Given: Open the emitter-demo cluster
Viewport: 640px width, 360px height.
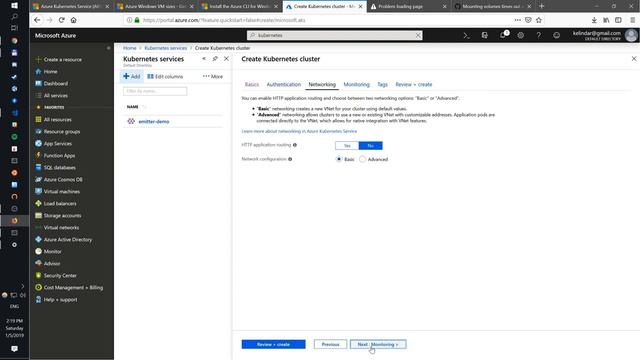Looking at the screenshot, I should pyautogui.click(x=154, y=122).
